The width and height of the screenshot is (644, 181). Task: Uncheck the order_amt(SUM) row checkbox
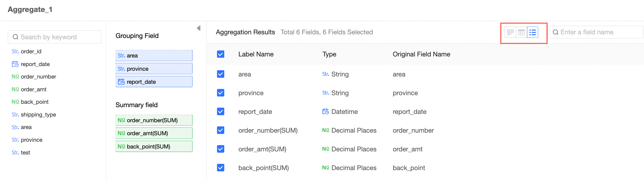(221, 149)
